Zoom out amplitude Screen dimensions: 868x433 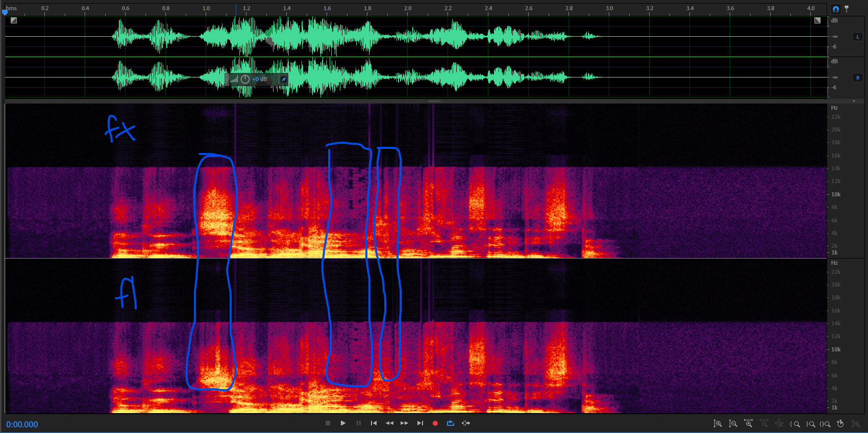(x=733, y=424)
